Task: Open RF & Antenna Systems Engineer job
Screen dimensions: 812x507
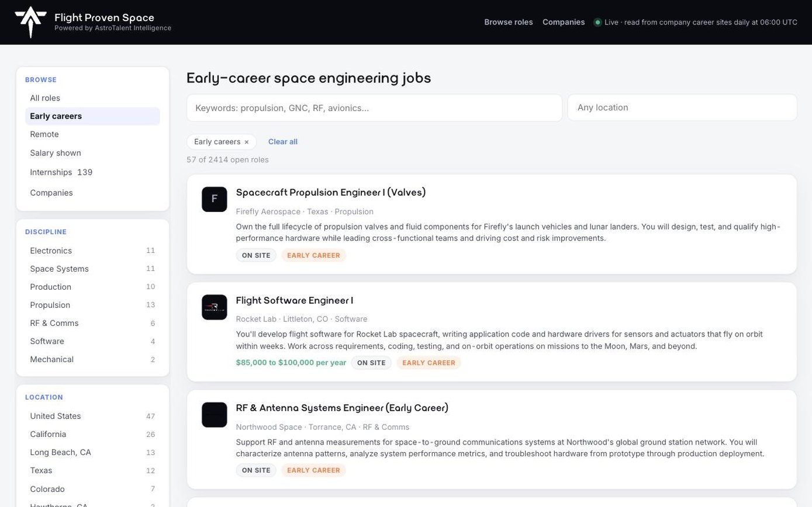Action: tap(342, 408)
